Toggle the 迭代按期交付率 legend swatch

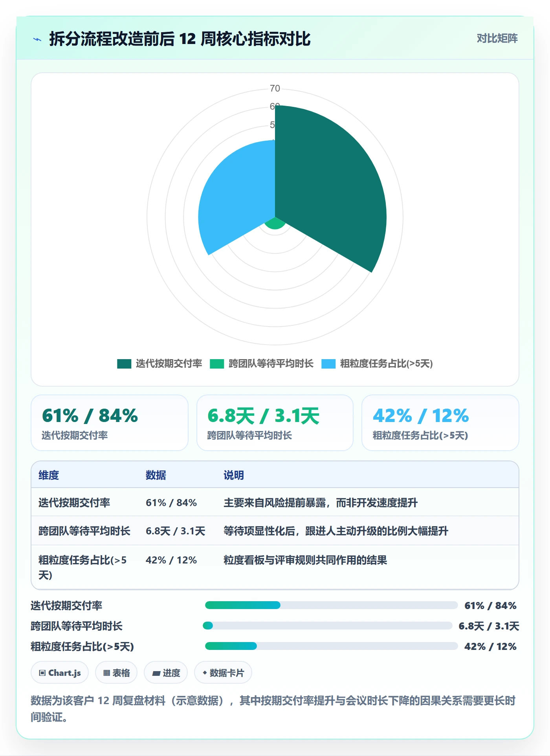tap(124, 364)
